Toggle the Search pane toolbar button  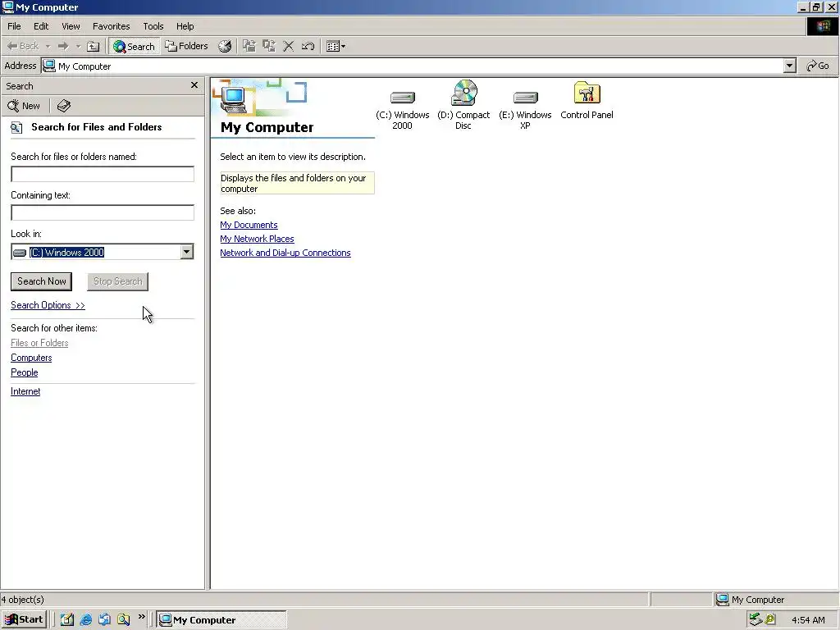click(x=134, y=46)
